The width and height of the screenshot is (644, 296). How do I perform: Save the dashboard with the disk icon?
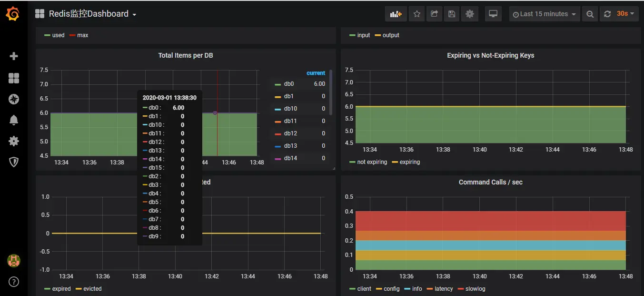coord(452,14)
